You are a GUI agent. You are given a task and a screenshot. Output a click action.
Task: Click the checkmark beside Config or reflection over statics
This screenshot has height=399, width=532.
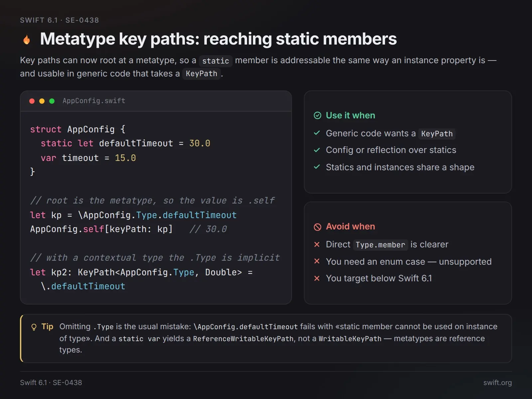click(x=317, y=150)
